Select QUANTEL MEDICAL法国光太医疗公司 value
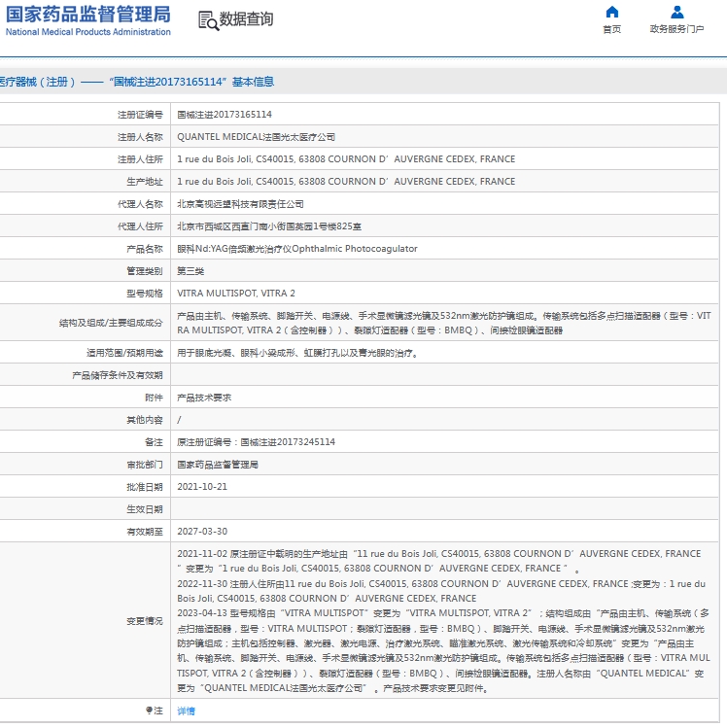Viewport: 727px width, 728px height. (x=257, y=137)
